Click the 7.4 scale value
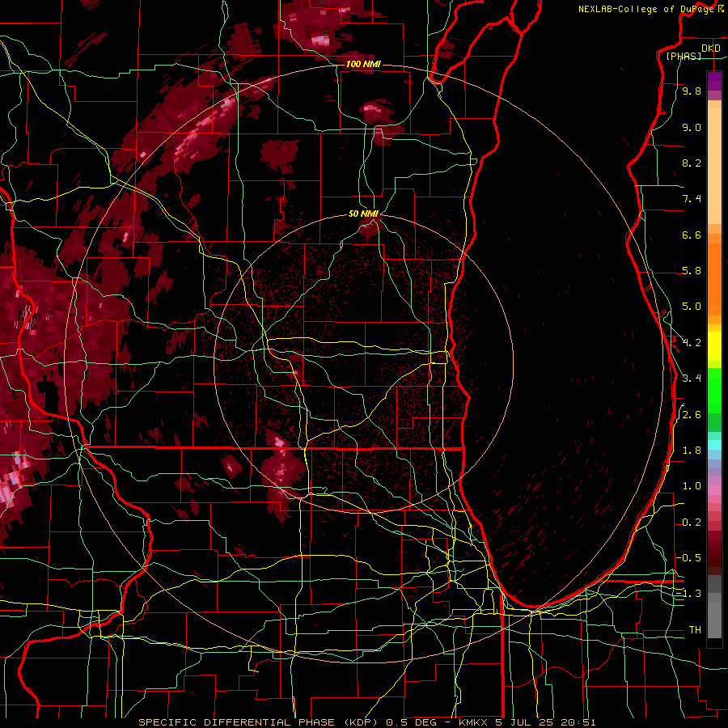 click(x=692, y=199)
